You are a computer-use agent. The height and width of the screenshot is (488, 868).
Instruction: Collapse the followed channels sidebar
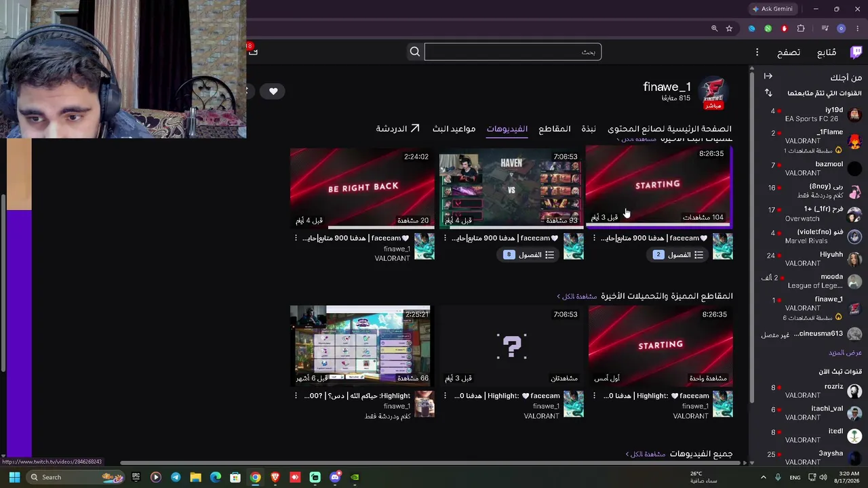tap(768, 77)
